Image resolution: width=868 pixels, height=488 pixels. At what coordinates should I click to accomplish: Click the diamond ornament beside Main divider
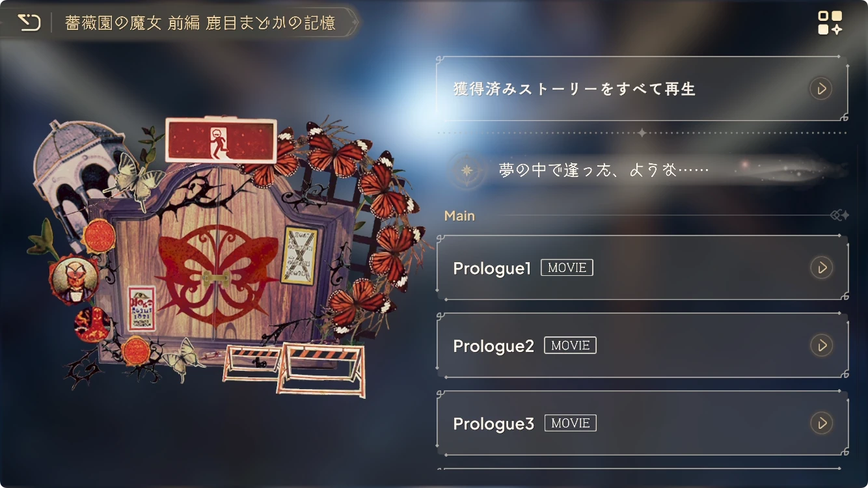840,215
